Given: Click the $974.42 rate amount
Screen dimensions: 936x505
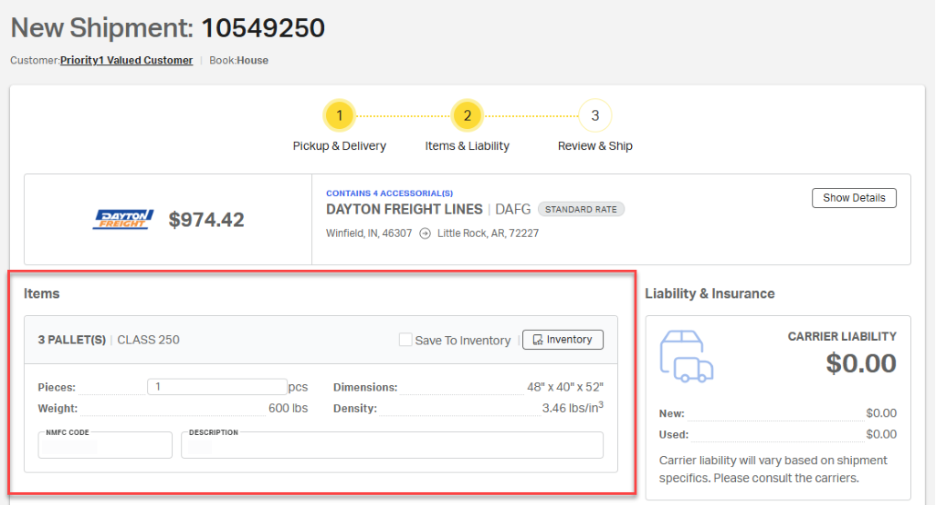Looking at the screenshot, I should pyautogui.click(x=206, y=219).
